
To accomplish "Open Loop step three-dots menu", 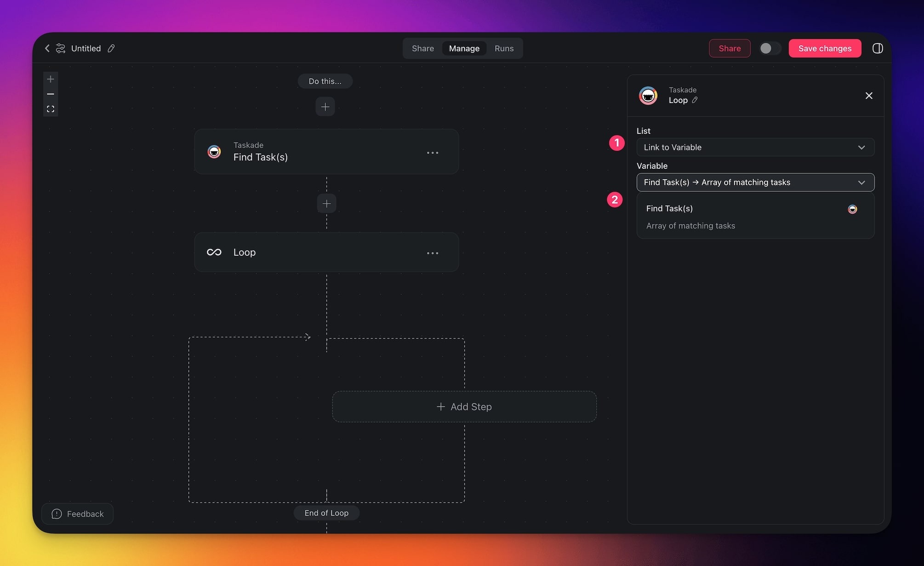I will pos(432,253).
